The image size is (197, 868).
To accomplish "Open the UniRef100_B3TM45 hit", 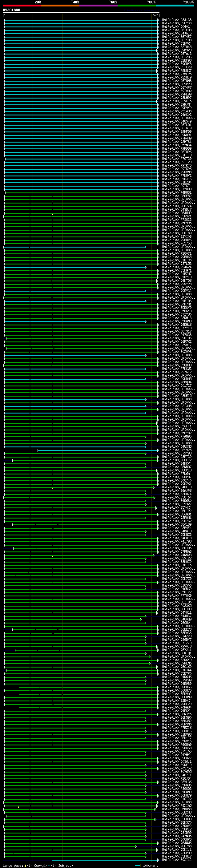I will point(177,47).
